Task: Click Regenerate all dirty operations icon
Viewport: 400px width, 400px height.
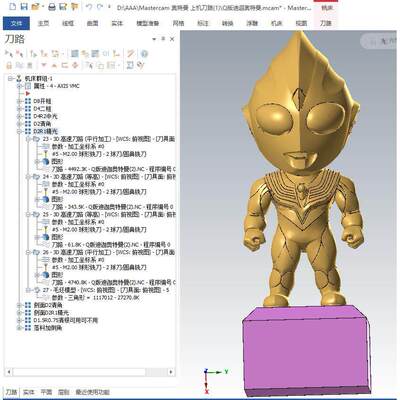Action: [x=44, y=53]
